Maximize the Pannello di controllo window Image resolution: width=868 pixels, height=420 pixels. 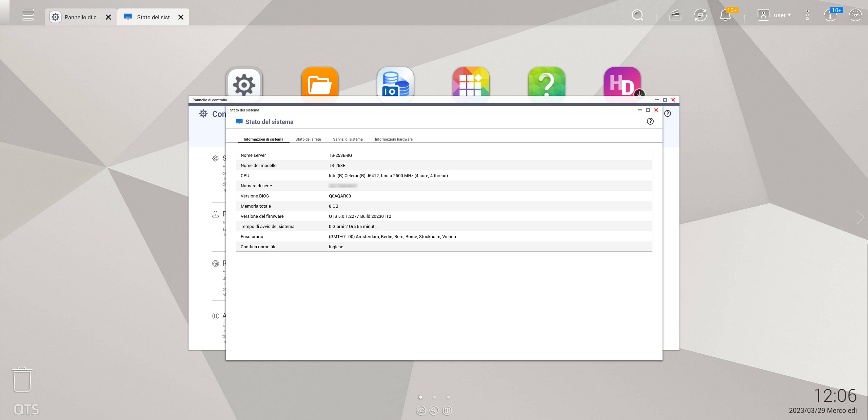click(665, 100)
